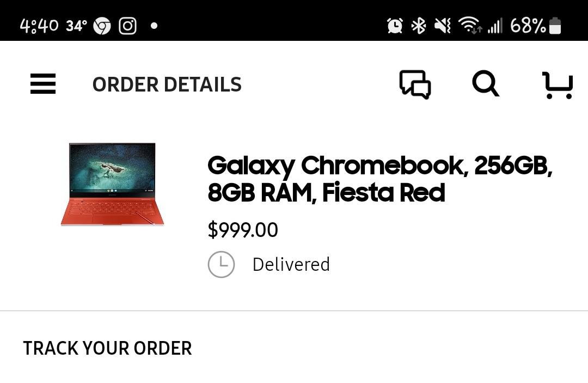The image size is (588, 383).
Task: Tap the 4:40 clock in status bar
Action: [x=39, y=26]
